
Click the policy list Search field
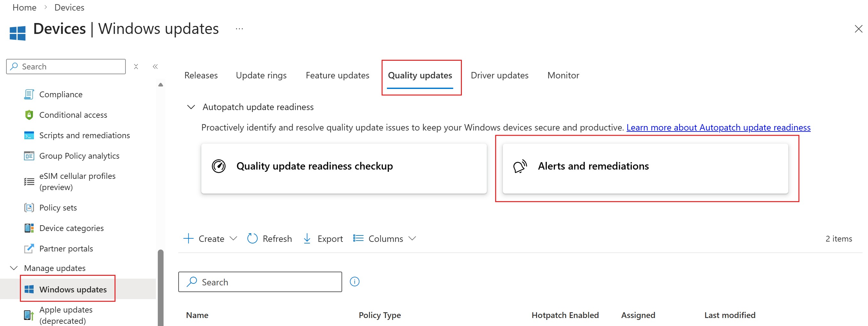click(260, 282)
